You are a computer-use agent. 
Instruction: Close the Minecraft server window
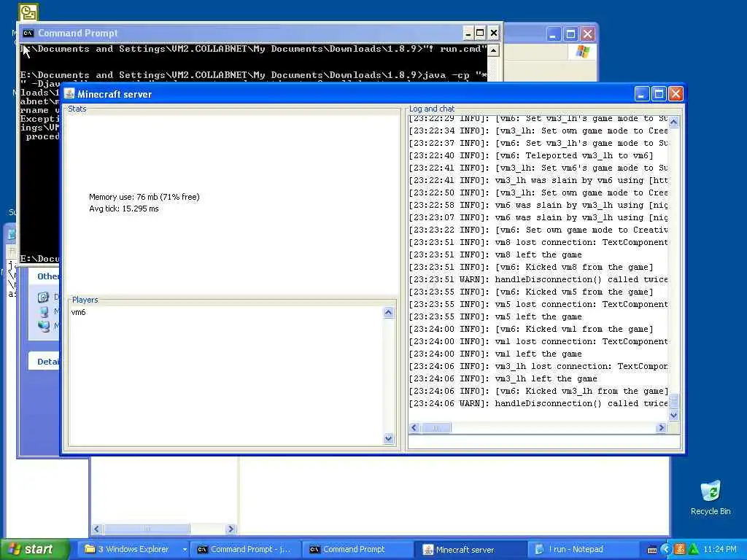(676, 94)
